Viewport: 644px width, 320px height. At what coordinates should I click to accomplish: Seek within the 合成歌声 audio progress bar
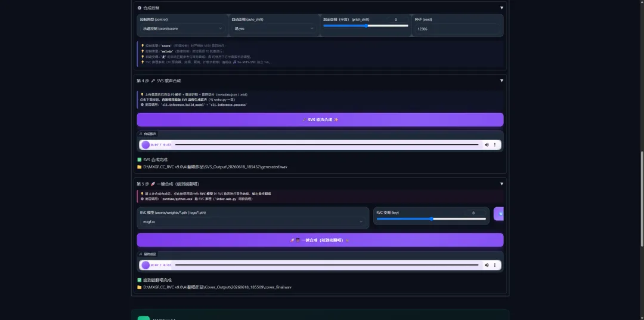[327, 145]
